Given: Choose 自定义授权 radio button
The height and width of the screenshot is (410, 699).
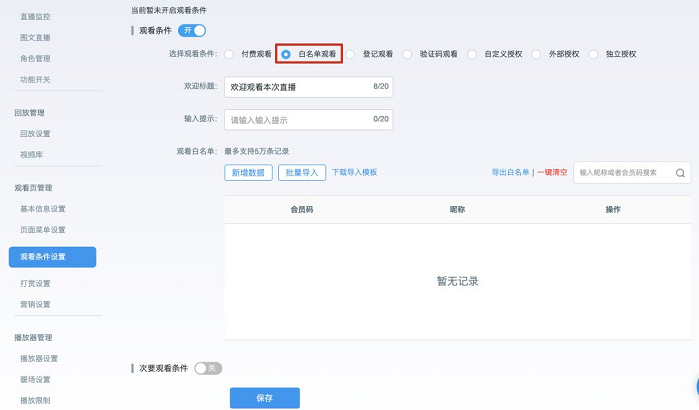Looking at the screenshot, I should coord(472,54).
